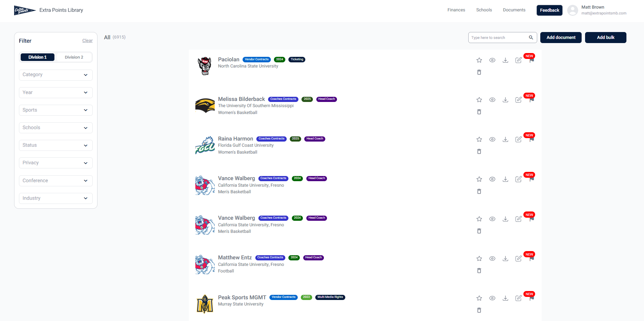
Task: Expand the Industry filter dropdown
Action: [x=56, y=198]
